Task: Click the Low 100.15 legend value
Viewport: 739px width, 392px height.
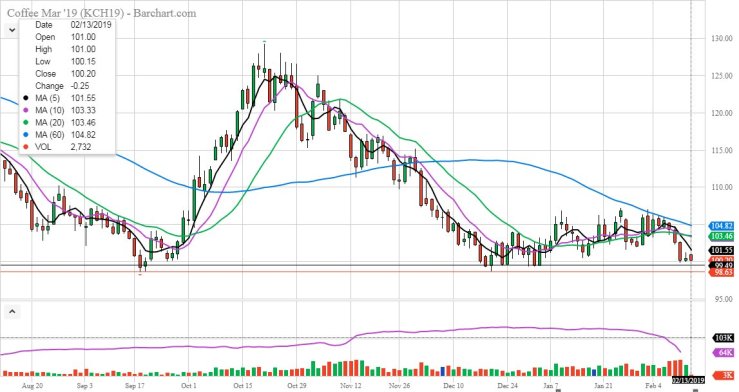Action: click(83, 62)
